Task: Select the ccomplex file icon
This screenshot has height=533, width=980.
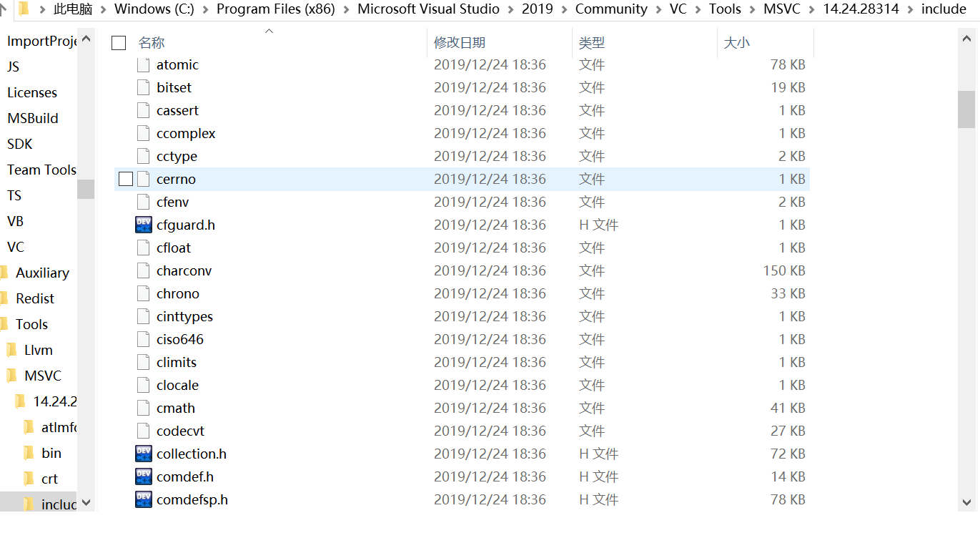Action: (x=144, y=134)
